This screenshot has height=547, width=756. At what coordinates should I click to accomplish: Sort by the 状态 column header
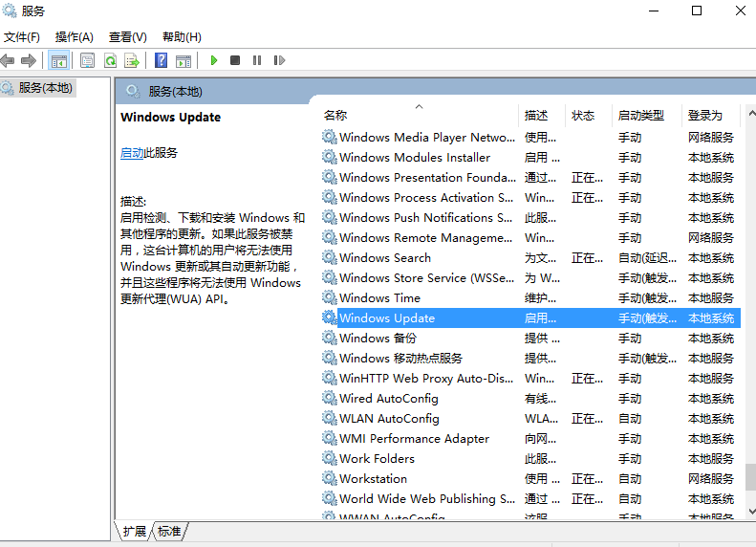589,116
